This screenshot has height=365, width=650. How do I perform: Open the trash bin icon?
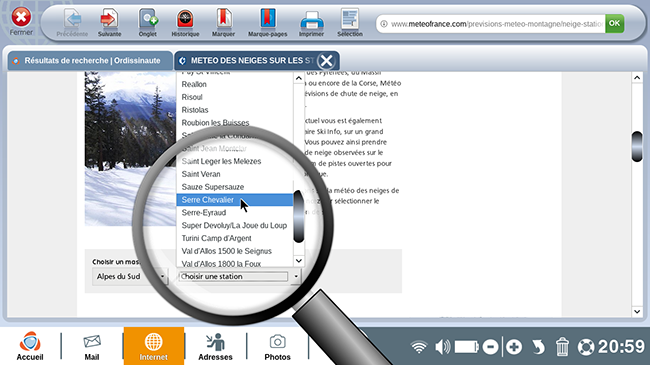[562, 347]
